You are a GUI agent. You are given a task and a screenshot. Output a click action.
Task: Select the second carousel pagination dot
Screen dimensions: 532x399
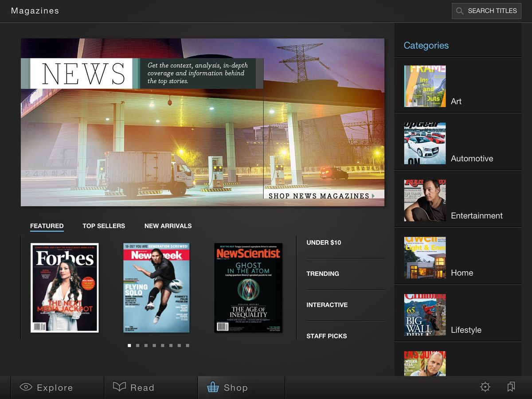138,345
